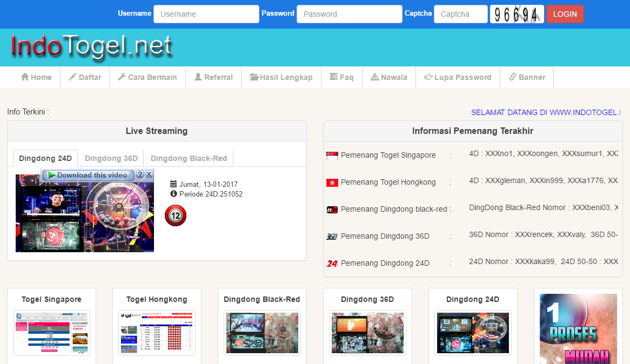Click the Cara Bermain wrench icon
The image size is (630, 364).
click(x=122, y=77)
